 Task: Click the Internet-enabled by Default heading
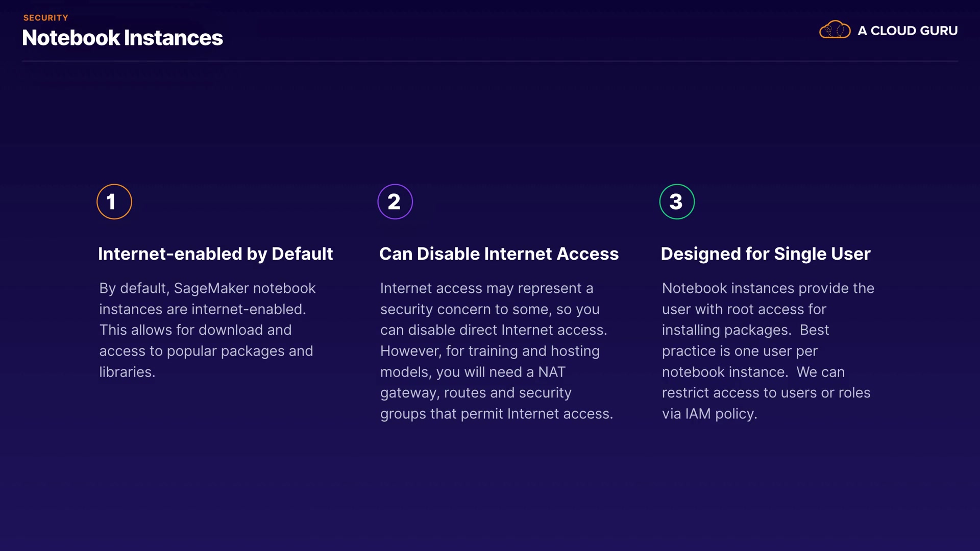[215, 254]
